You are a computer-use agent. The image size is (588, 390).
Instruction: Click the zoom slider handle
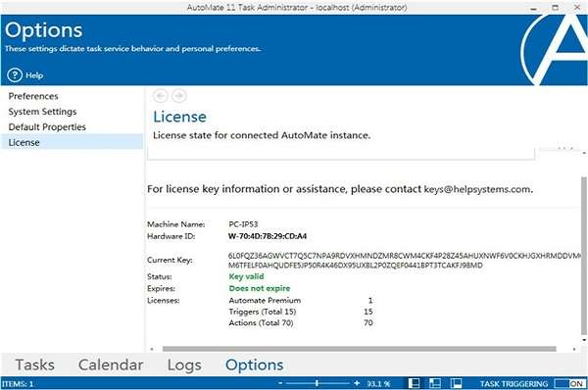click(317, 383)
